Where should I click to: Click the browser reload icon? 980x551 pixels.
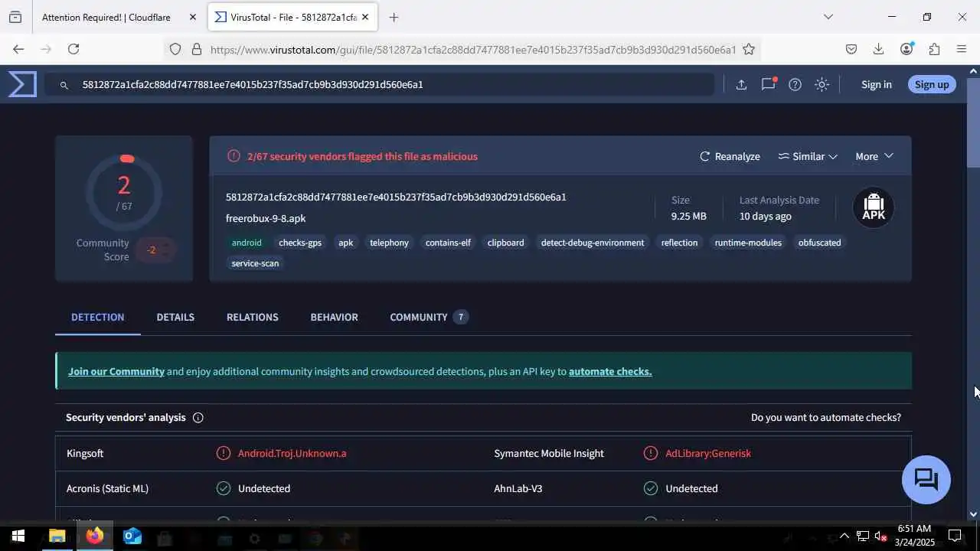point(73,49)
